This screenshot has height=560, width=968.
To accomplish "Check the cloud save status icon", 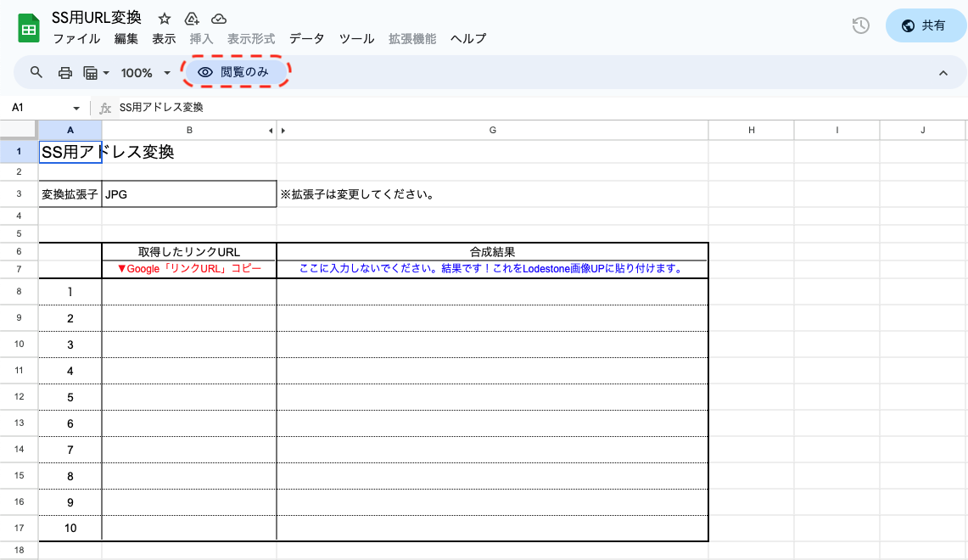I will (219, 20).
